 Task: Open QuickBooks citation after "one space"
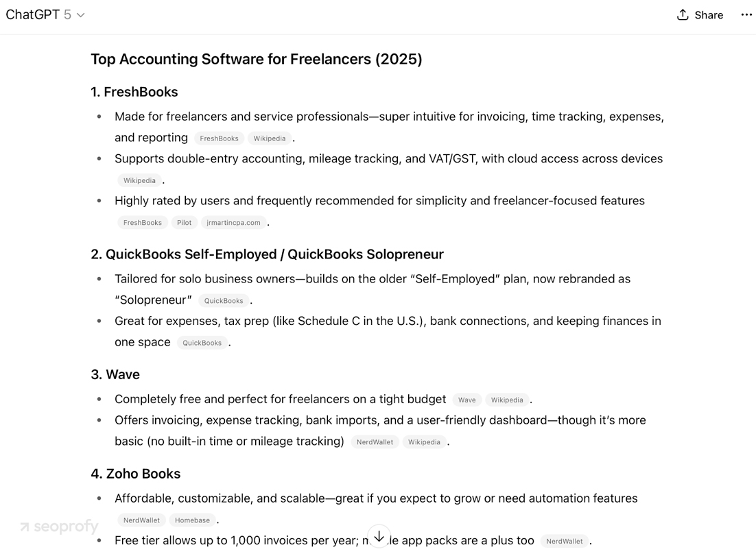[202, 343]
